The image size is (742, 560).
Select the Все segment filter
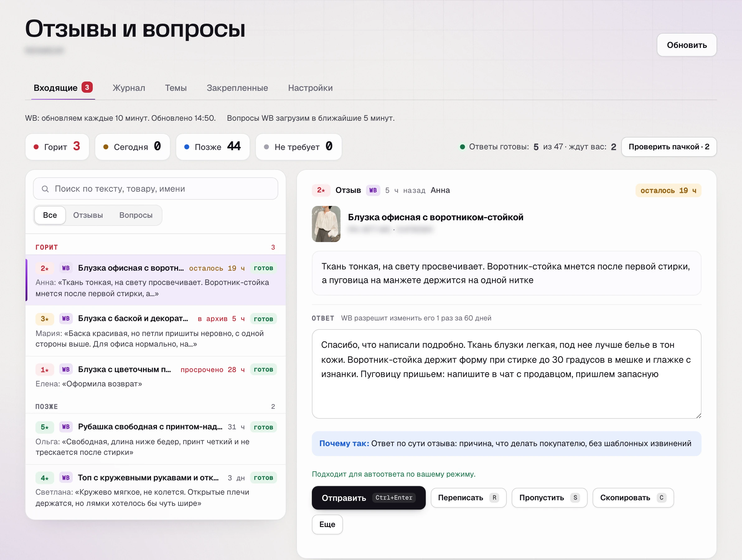(50, 215)
